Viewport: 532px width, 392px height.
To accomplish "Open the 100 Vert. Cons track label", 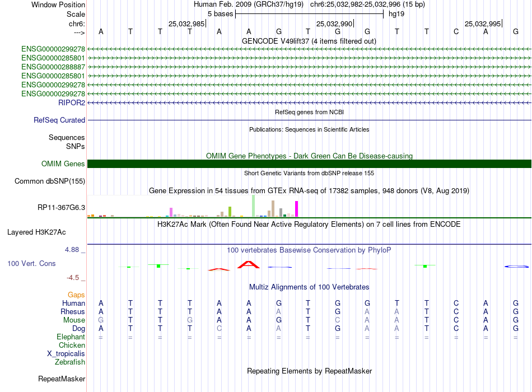I will click(31, 263).
